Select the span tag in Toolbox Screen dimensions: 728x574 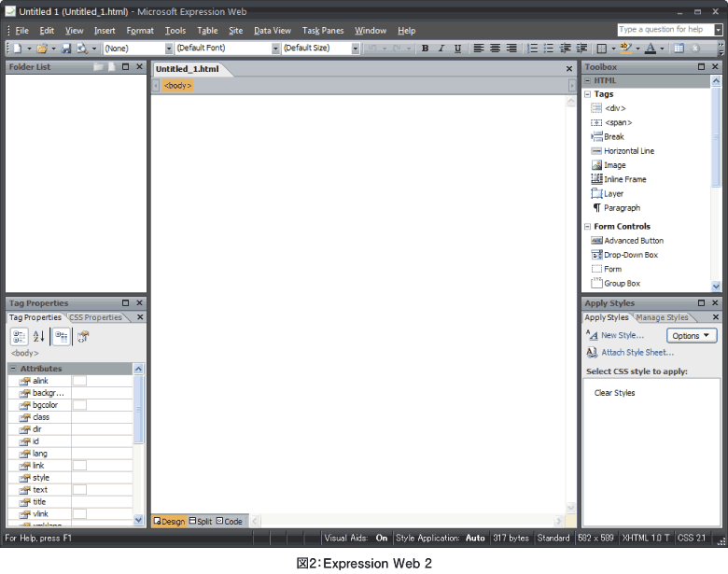(611, 122)
